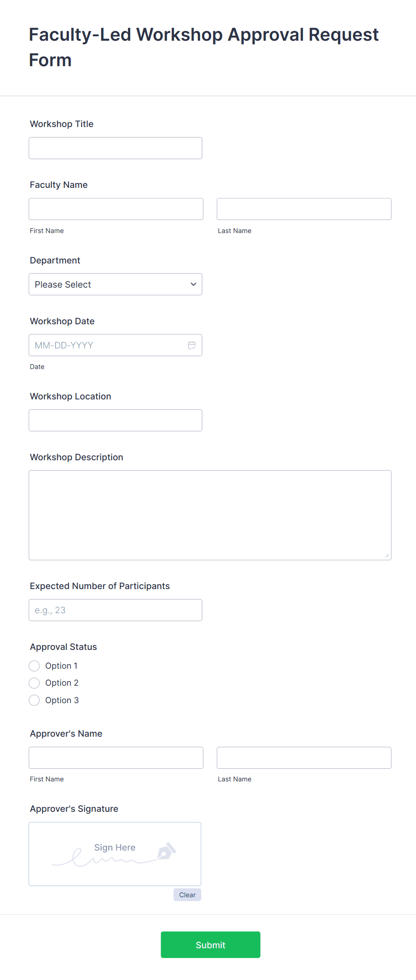Click the Approver's First Name field
Screen dimensions: 416x980
point(115,757)
